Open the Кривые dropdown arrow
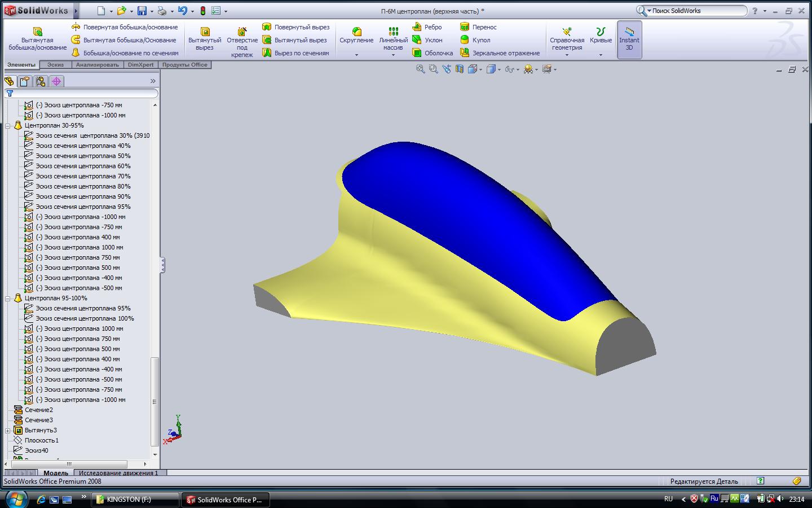Screen dimensions: 812x508 601,55
